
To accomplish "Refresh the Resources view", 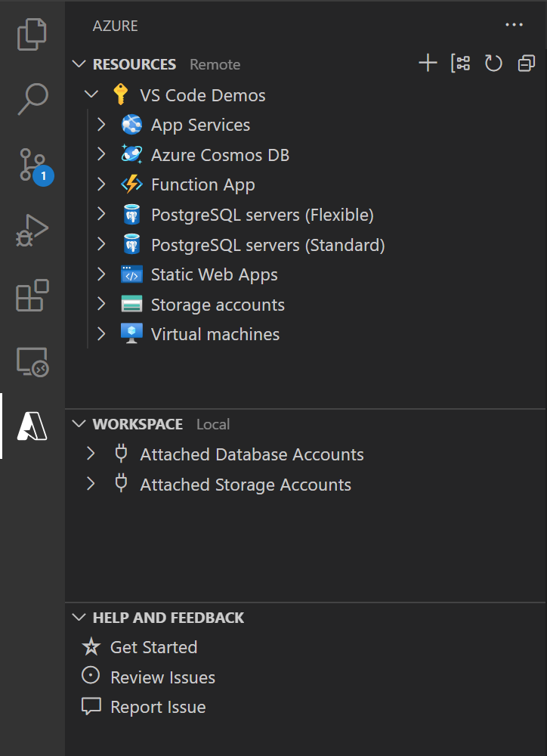I will tap(493, 64).
